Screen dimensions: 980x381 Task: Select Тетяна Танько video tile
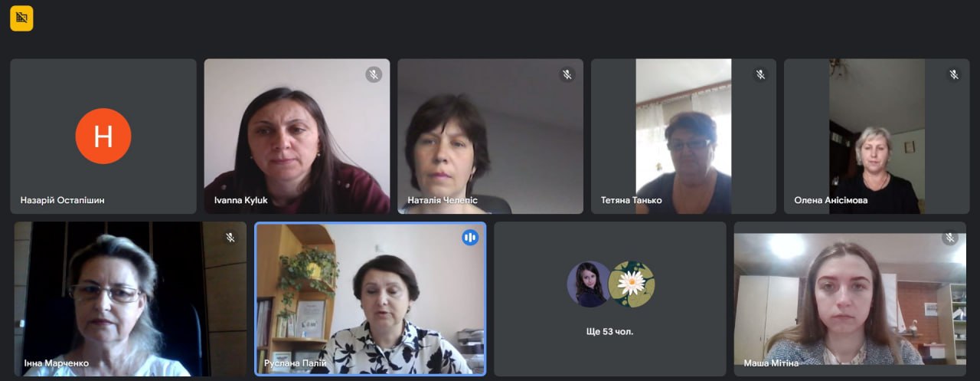tap(684, 136)
